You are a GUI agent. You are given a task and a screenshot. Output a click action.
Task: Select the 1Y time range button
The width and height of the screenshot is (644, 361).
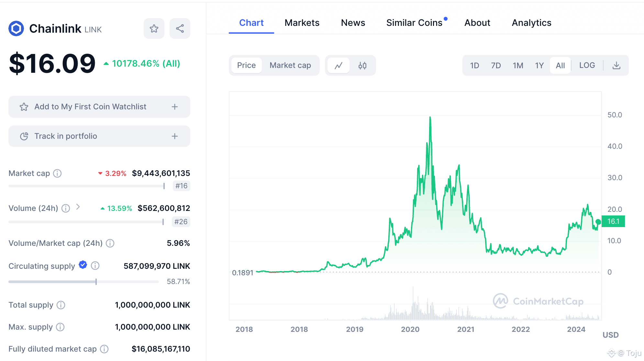click(539, 66)
